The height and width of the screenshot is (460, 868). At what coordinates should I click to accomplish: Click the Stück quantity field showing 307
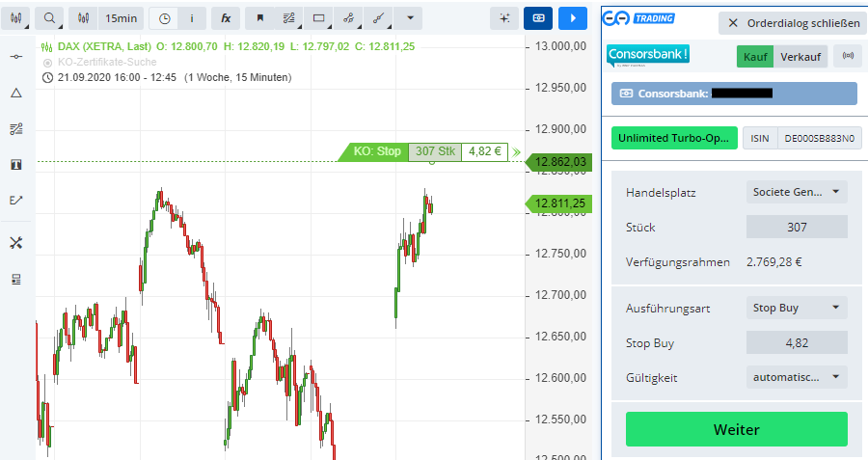click(797, 227)
